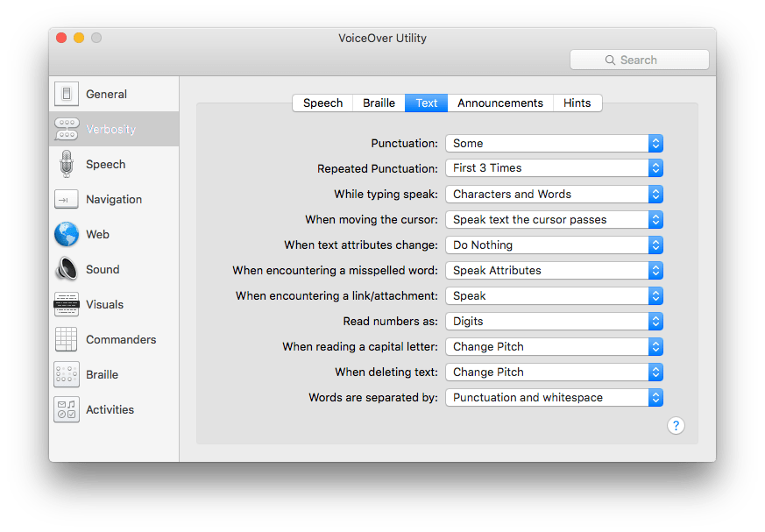Open the Sound speaker icon
This screenshot has height=532, width=765.
tap(67, 269)
